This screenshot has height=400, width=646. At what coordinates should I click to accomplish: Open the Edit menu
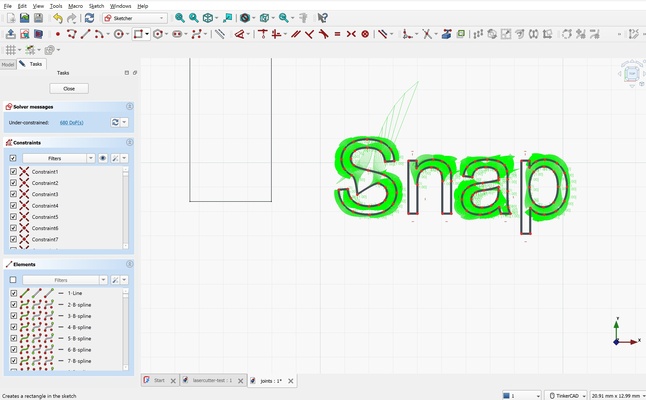(x=22, y=6)
